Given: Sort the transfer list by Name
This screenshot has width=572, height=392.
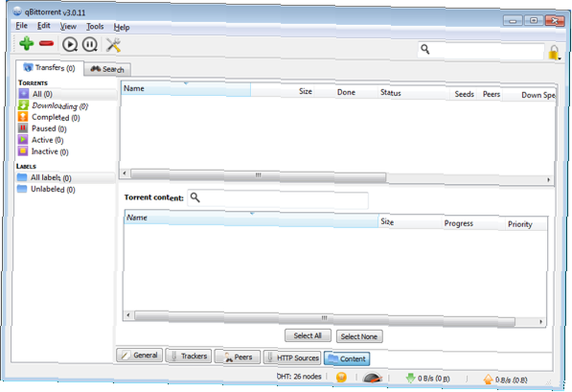Looking at the screenshot, I should pos(186,89).
